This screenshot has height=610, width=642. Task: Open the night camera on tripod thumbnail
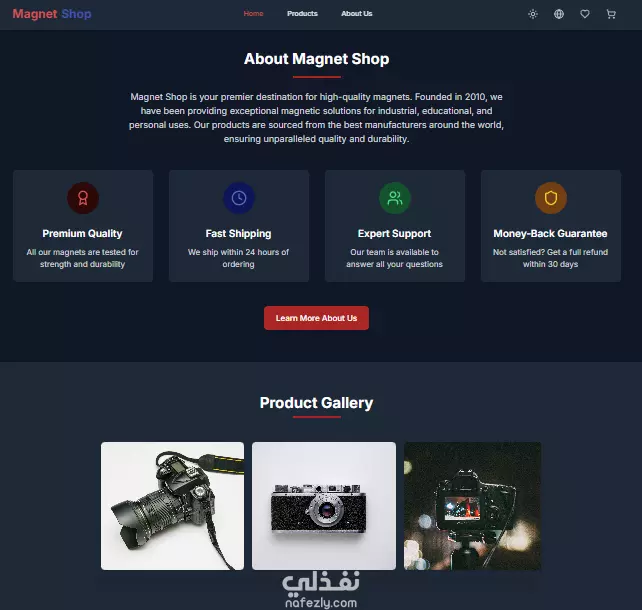[x=472, y=506]
